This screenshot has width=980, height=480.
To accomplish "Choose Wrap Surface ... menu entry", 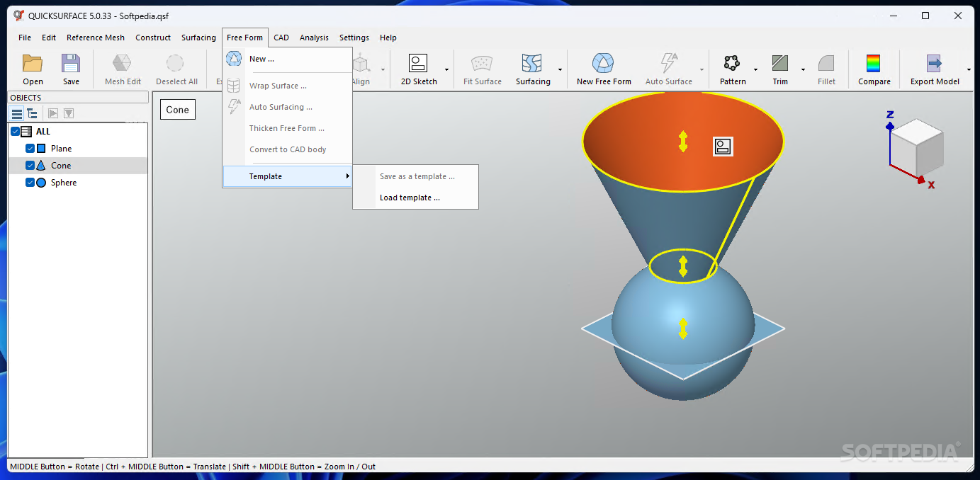I will pyautogui.click(x=287, y=86).
